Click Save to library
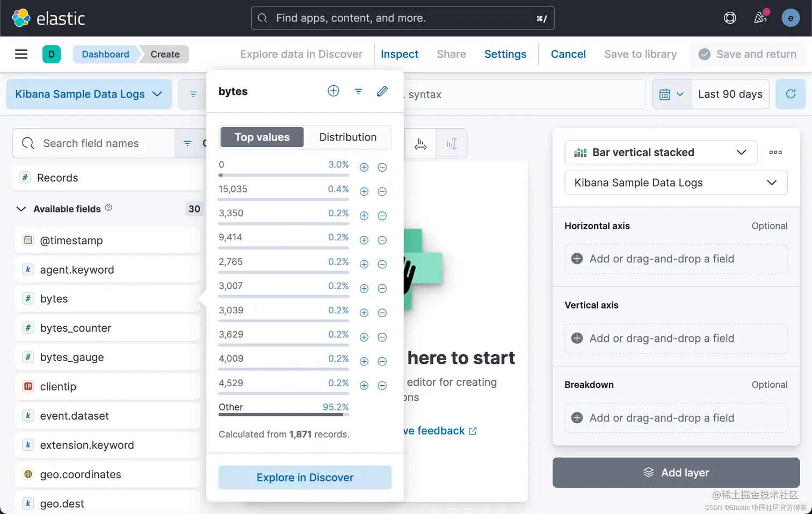 tap(640, 54)
